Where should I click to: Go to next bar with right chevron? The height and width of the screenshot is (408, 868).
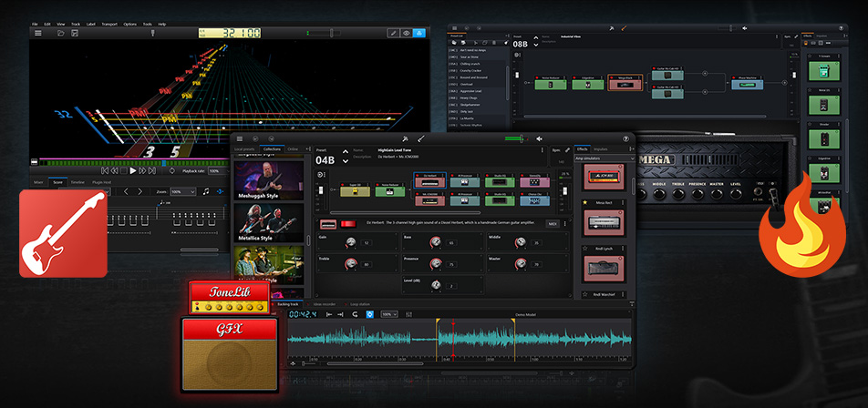coord(140,191)
